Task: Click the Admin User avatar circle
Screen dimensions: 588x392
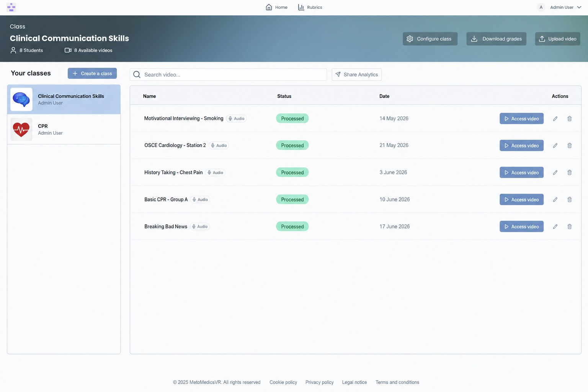Action: pos(541,7)
